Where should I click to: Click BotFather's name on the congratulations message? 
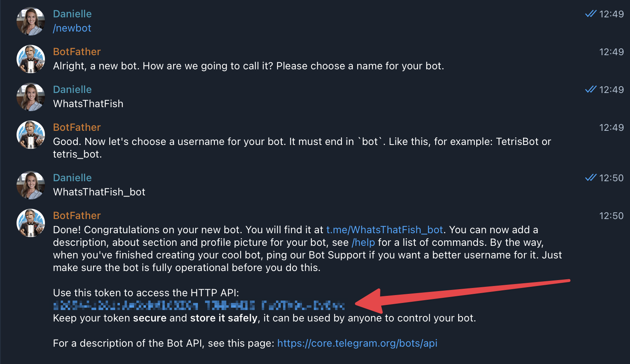tap(76, 215)
